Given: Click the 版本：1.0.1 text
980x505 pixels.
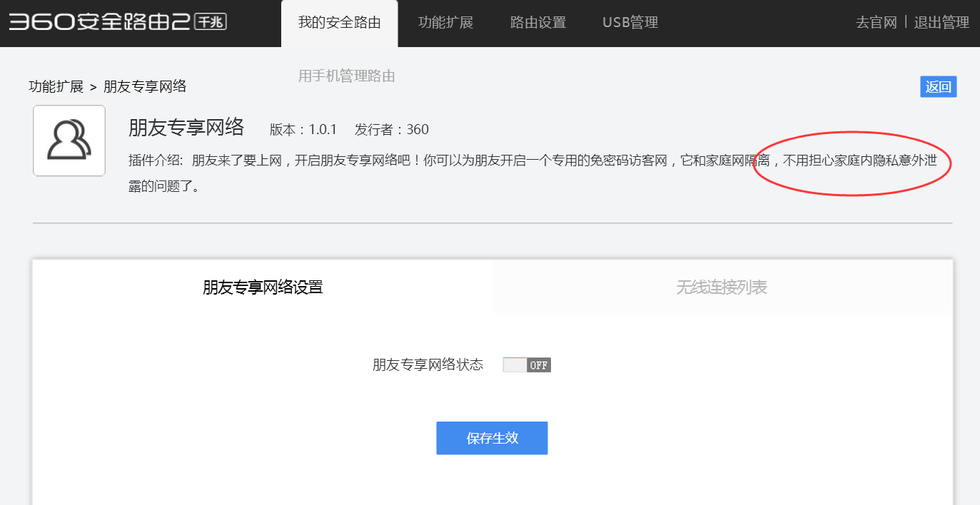Looking at the screenshot, I should coord(303,130).
